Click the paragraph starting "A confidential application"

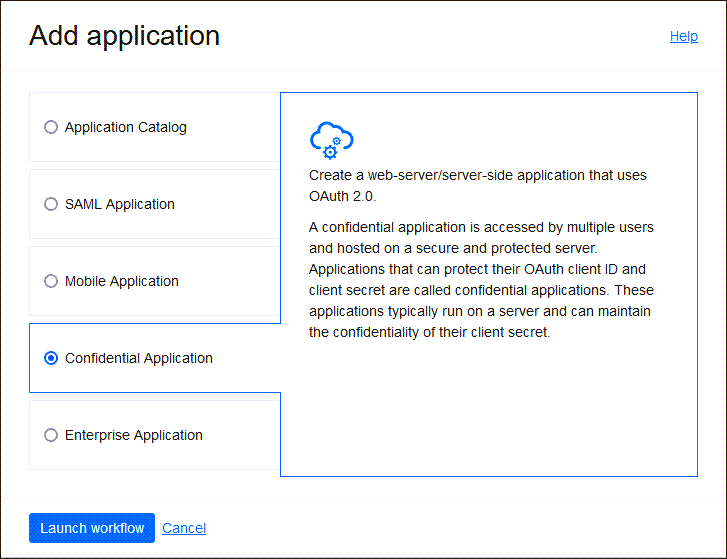coord(481,280)
